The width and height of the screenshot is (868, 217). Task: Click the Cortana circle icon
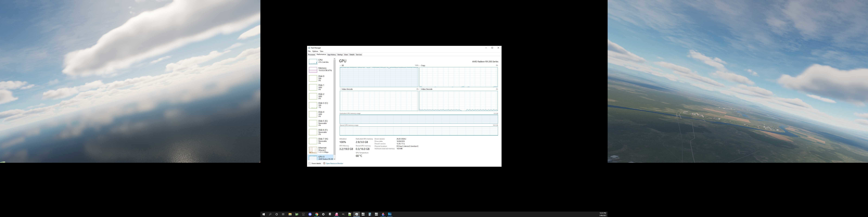pos(277,214)
